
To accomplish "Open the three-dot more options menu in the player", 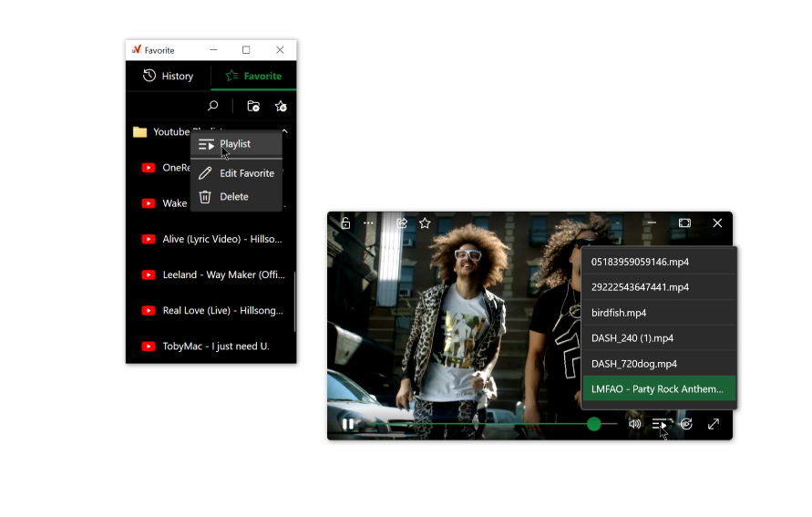I will pyautogui.click(x=368, y=223).
